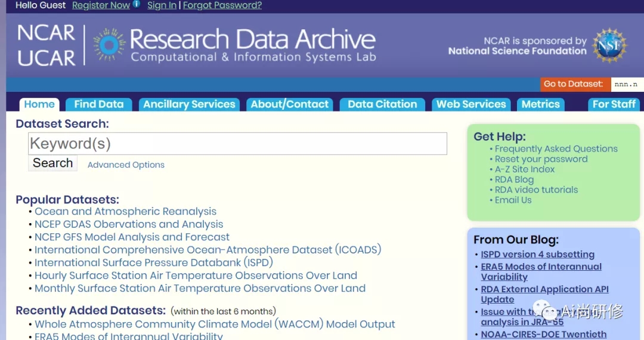Image resolution: width=644 pixels, height=340 pixels.
Task: Click the Research Data Archive sunburst logo
Action: [x=109, y=45]
